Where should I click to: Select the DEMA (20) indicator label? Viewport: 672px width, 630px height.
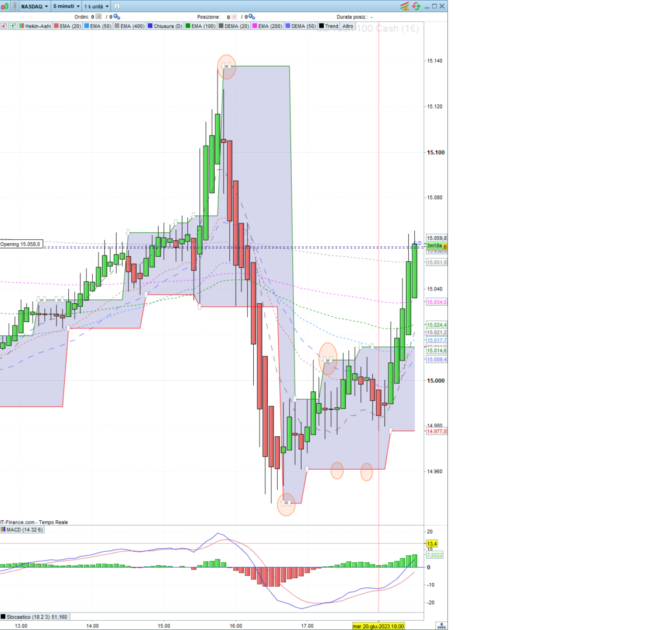tap(234, 26)
